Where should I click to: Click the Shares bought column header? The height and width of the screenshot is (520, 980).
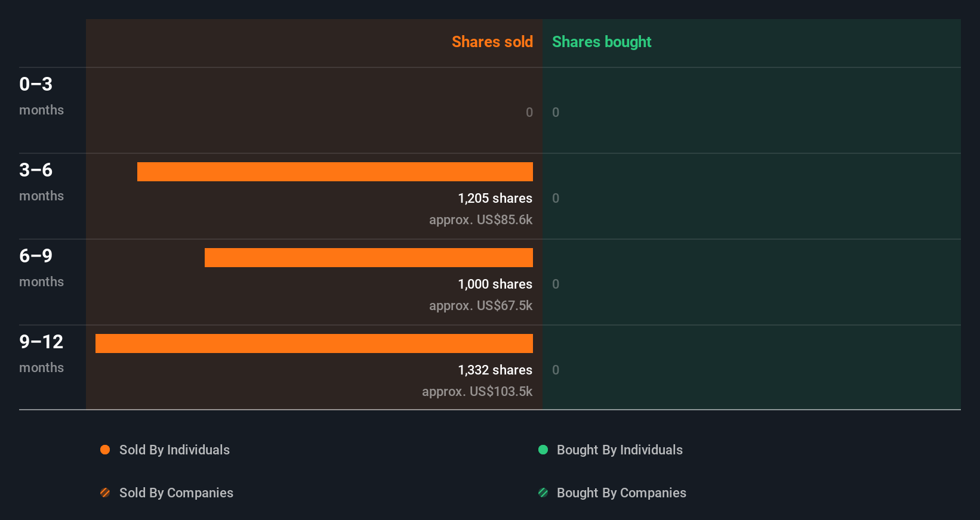tap(602, 42)
